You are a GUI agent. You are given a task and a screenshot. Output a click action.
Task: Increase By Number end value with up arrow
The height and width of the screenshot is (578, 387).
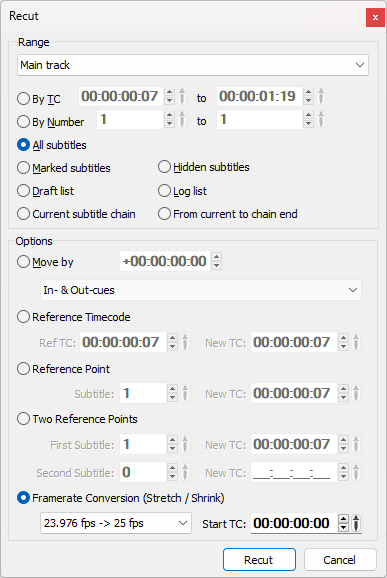point(308,115)
